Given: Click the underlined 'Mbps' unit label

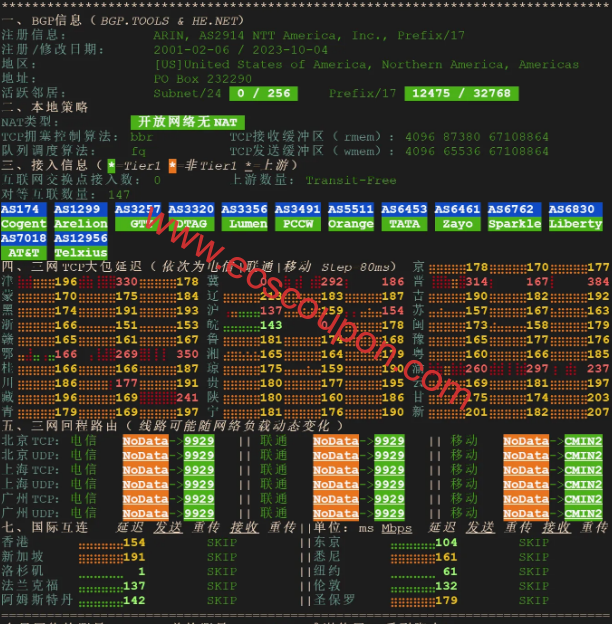Looking at the screenshot, I should [397, 528].
